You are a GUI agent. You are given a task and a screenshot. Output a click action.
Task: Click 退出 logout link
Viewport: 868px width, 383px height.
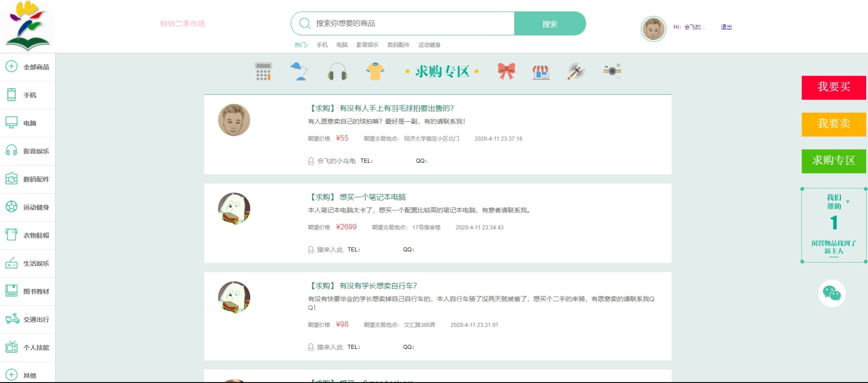(x=726, y=27)
